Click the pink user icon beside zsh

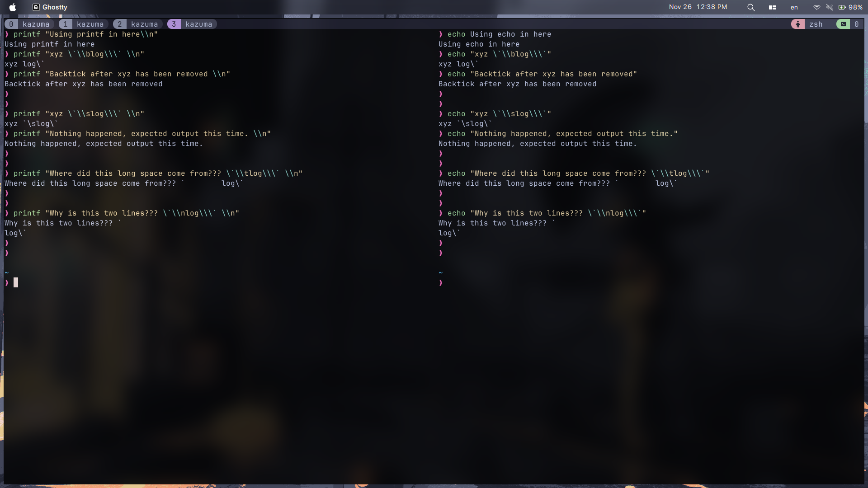point(798,24)
